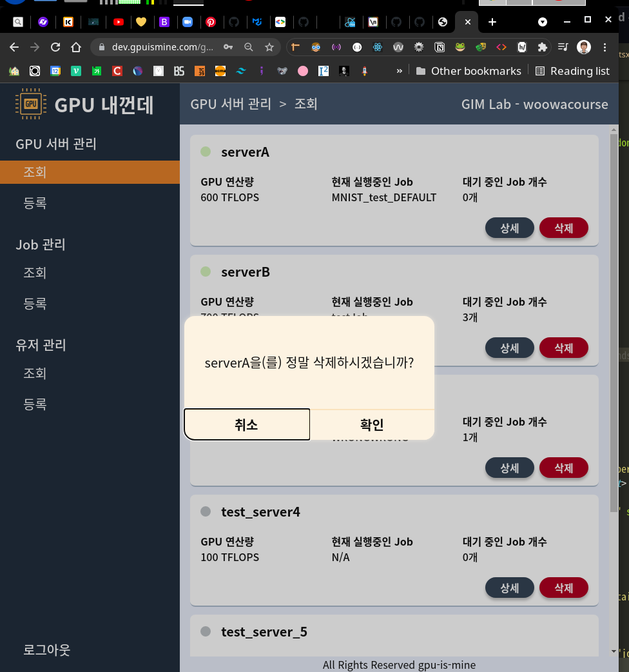
Task: Click serverA's green status indicator dot
Action: pos(205,151)
